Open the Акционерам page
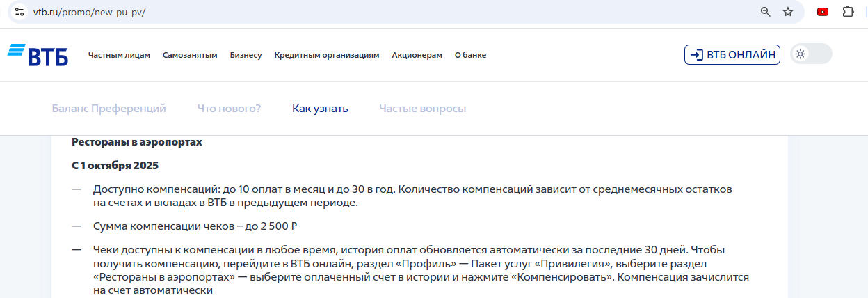 417,55
